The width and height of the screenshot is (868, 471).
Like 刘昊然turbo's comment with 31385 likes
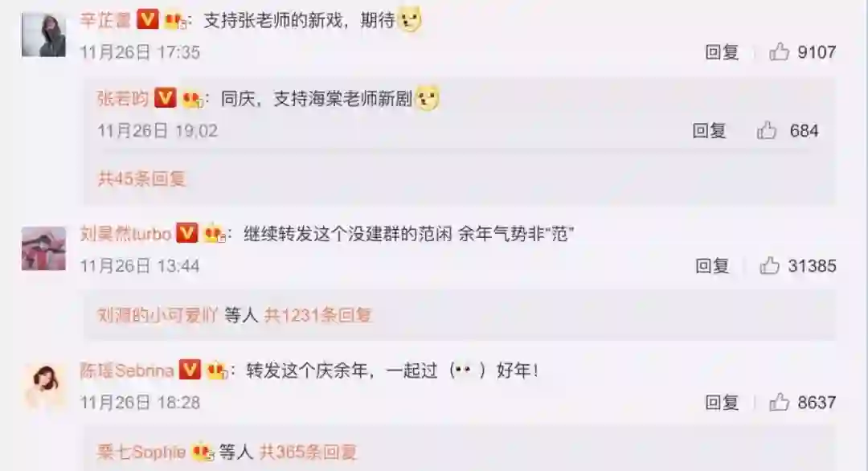770,266
